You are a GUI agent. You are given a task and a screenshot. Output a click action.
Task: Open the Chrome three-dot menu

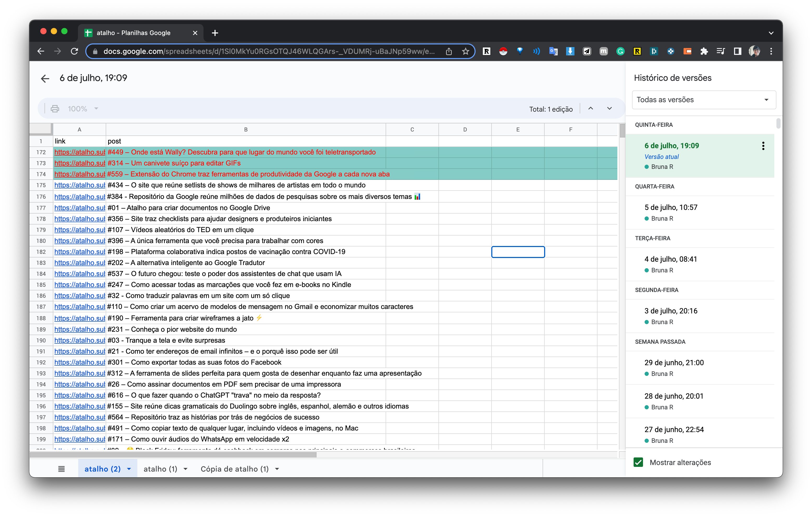(771, 51)
